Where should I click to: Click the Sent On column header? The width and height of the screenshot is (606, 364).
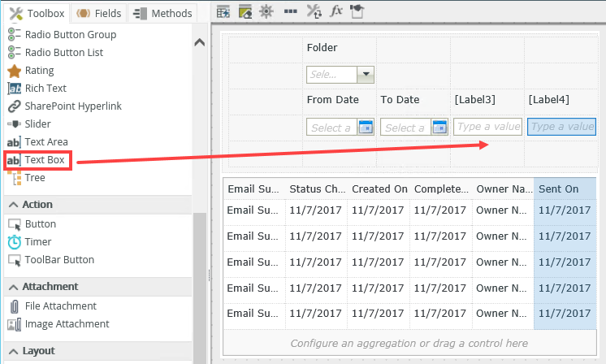click(x=565, y=189)
